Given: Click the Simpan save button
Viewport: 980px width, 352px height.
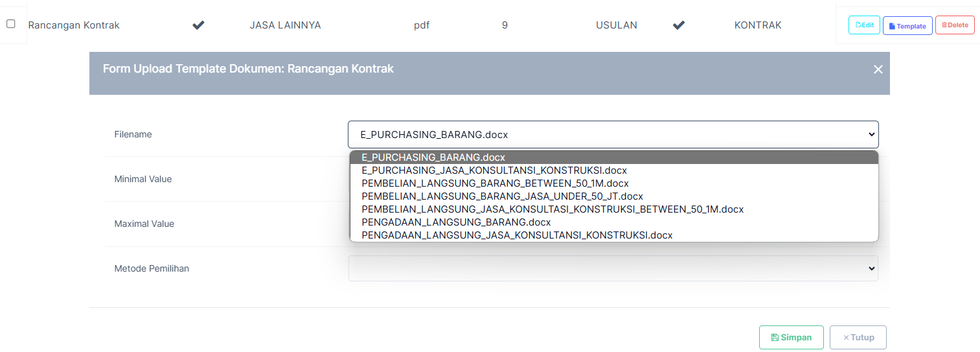Looking at the screenshot, I should click(791, 338).
